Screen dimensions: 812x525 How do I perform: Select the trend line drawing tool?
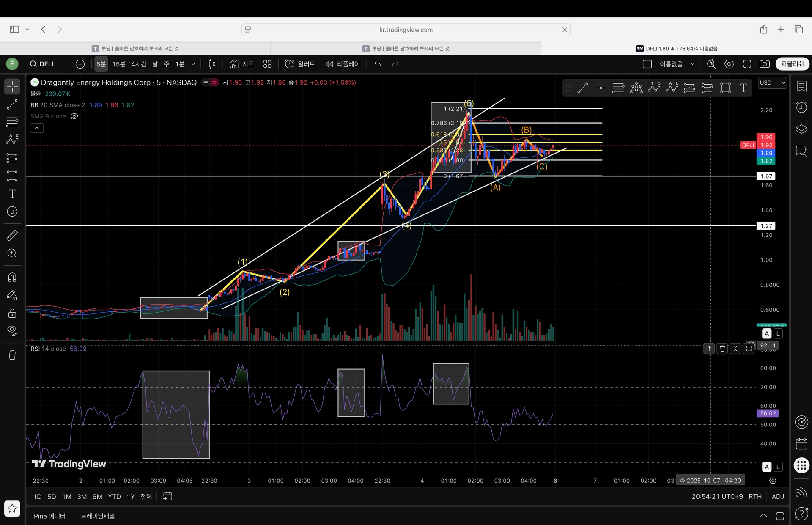click(x=12, y=104)
